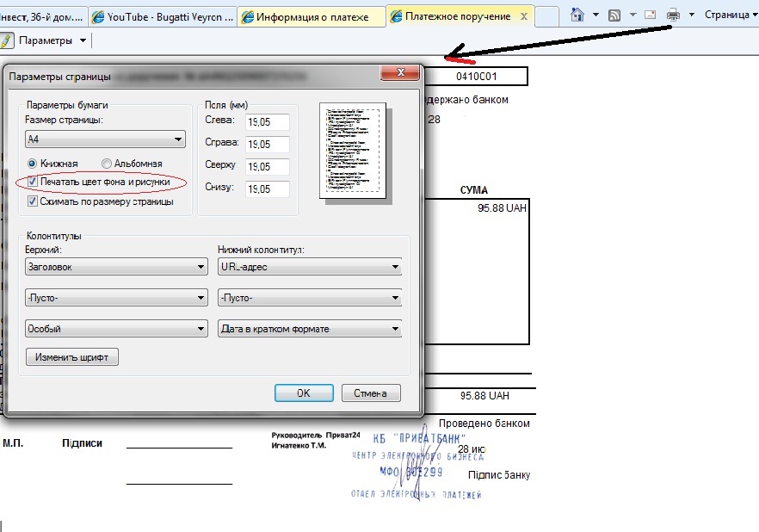
Task: Toggle Сжимать по размеру страницы checkbox
Action: 33,201
